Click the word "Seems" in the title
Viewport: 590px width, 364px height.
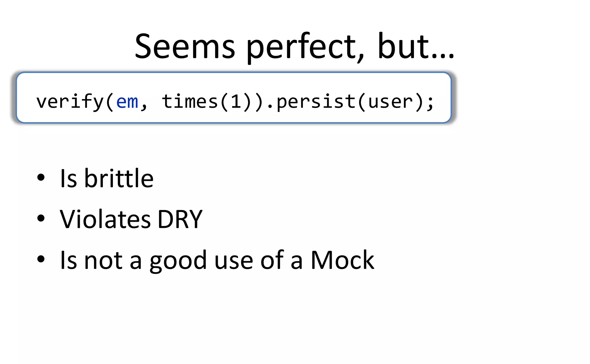tap(185, 47)
